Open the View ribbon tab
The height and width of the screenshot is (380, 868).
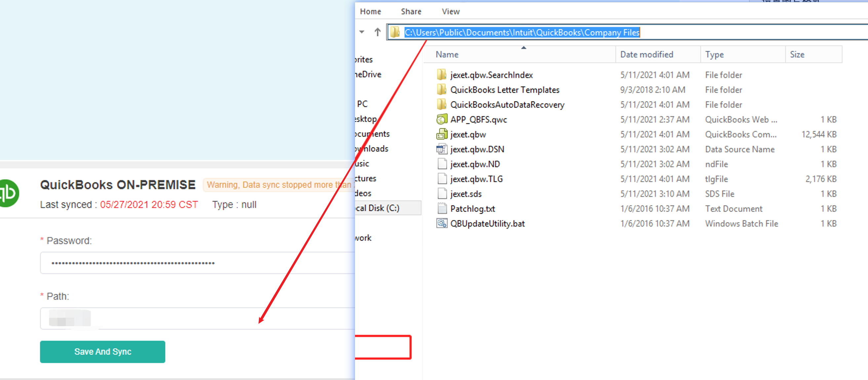(451, 12)
